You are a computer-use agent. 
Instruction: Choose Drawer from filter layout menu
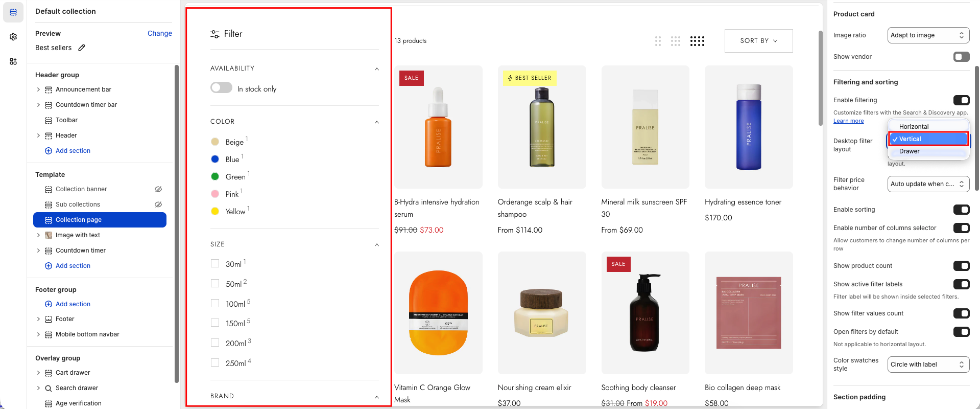[909, 151]
